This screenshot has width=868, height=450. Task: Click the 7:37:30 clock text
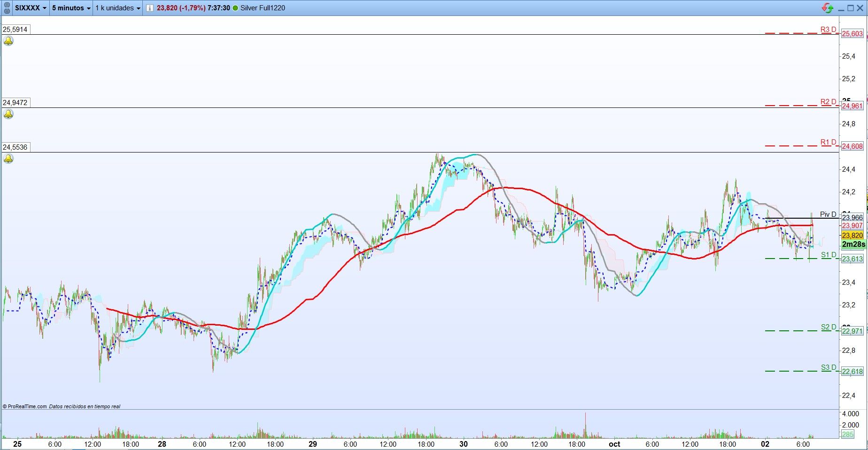(219, 8)
